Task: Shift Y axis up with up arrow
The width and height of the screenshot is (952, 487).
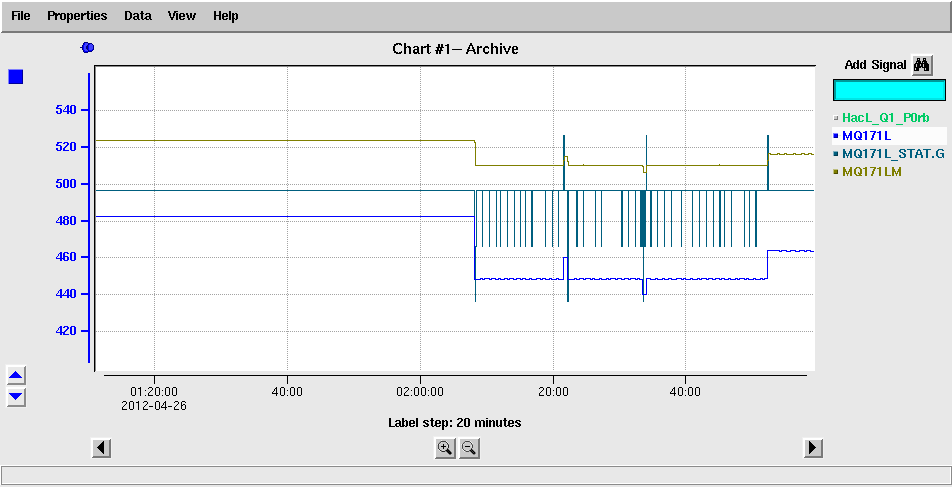Action: click(x=16, y=375)
